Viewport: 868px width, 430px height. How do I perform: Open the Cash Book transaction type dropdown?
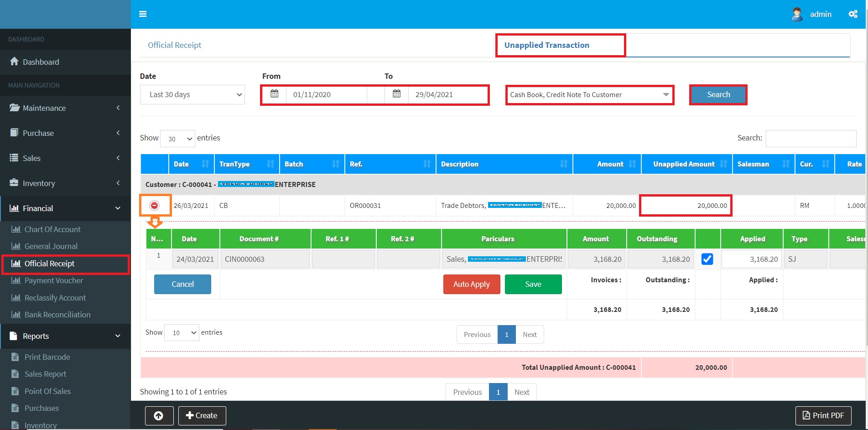point(589,95)
